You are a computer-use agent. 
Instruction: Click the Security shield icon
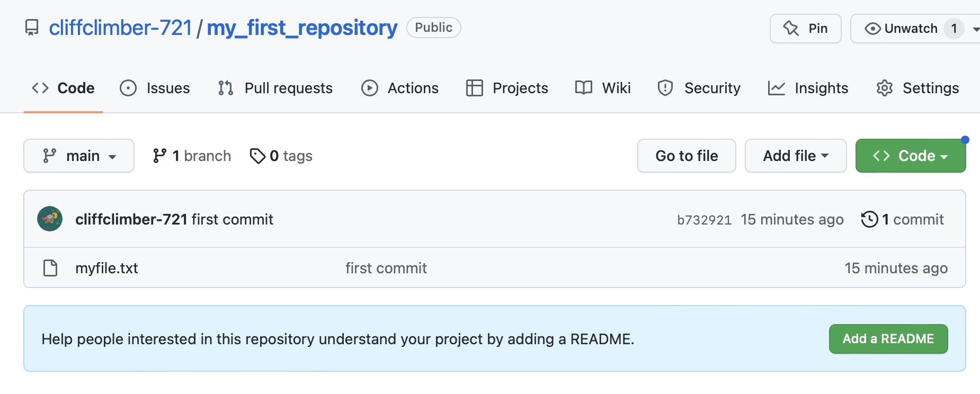665,88
